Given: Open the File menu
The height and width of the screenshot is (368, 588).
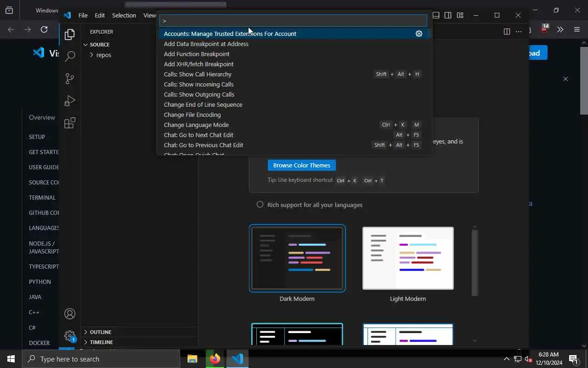Looking at the screenshot, I should 83,15.
